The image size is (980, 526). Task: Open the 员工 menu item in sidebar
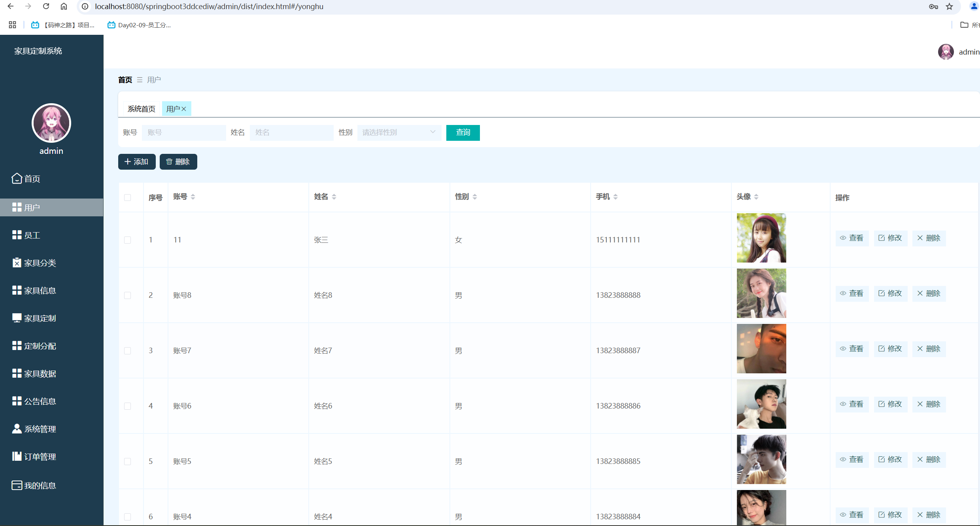32,235
